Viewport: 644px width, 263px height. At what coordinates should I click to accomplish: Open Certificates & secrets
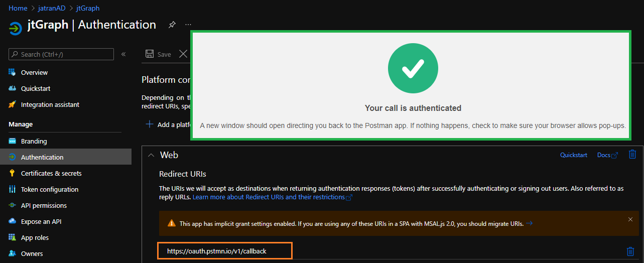(51, 173)
